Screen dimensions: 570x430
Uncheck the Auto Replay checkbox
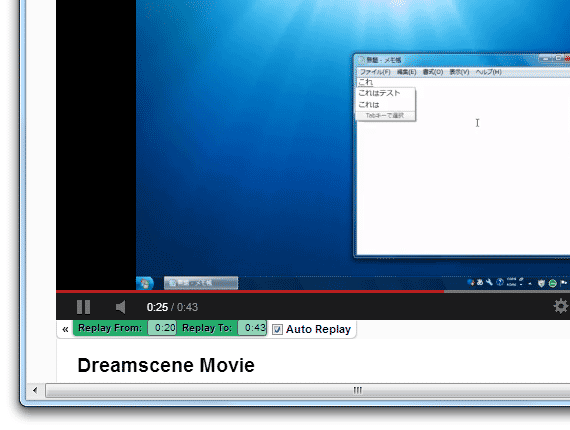pos(277,330)
